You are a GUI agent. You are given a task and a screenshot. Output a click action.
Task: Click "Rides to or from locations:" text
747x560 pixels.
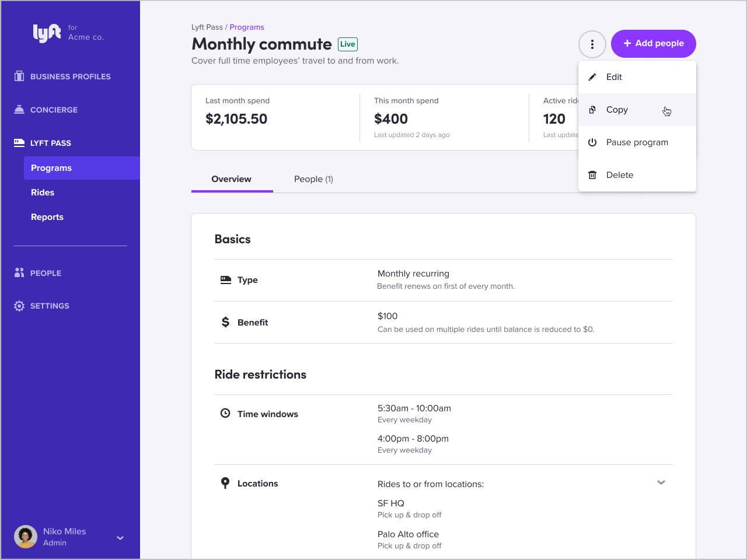[431, 484]
